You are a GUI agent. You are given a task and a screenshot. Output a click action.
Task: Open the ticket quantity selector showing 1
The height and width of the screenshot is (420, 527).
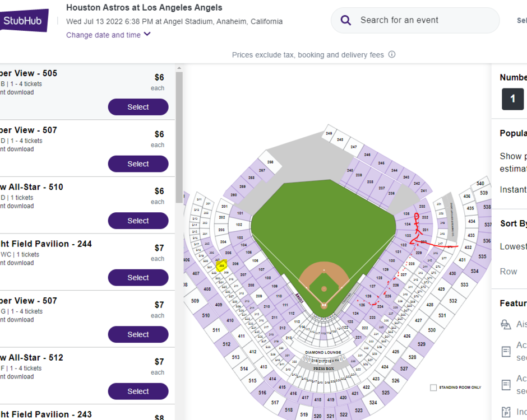click(x=512, y=99)
